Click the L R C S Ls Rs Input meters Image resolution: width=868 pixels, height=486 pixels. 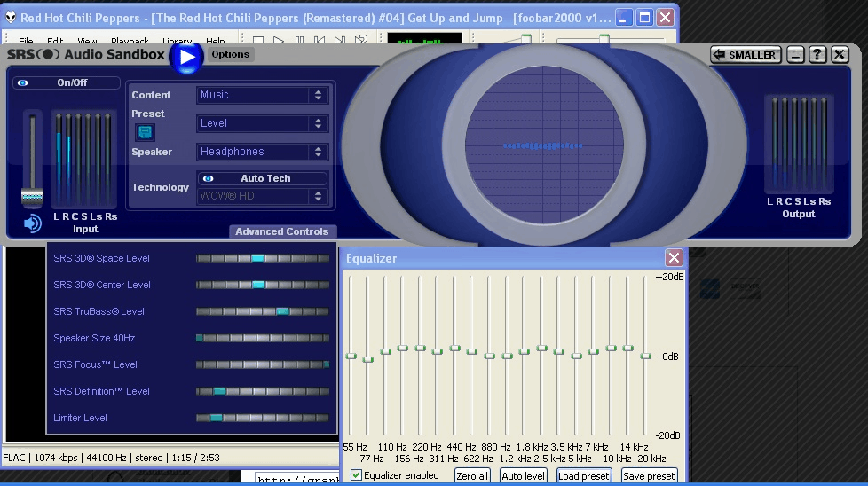83,160
